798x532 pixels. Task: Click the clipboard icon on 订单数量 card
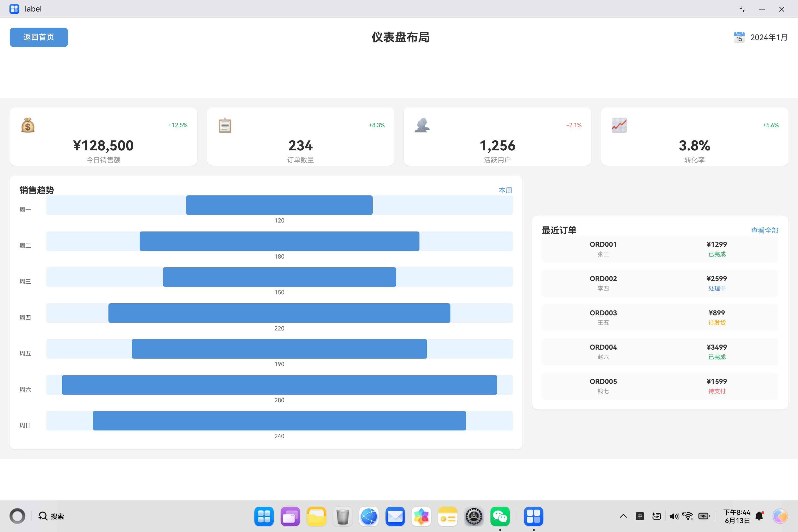225,125
